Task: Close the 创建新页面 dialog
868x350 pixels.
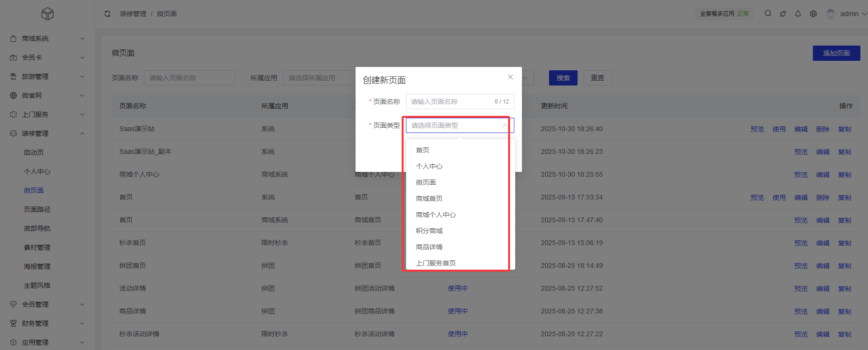Action: (x=510, y=77)
